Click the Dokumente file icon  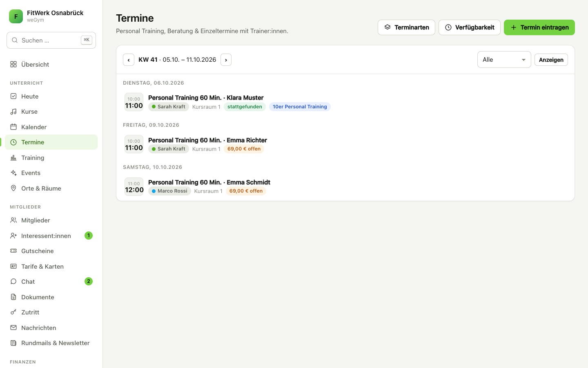(x=13, y=297)
